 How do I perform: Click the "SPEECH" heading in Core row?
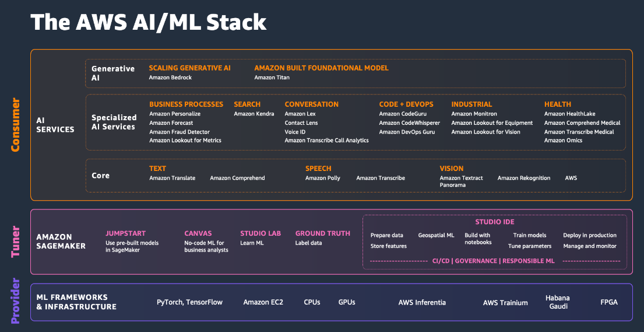(x=318, y=169)
